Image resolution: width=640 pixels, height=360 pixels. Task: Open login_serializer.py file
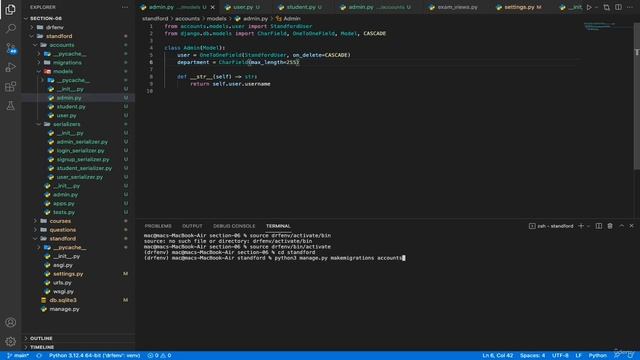point(80,151)
